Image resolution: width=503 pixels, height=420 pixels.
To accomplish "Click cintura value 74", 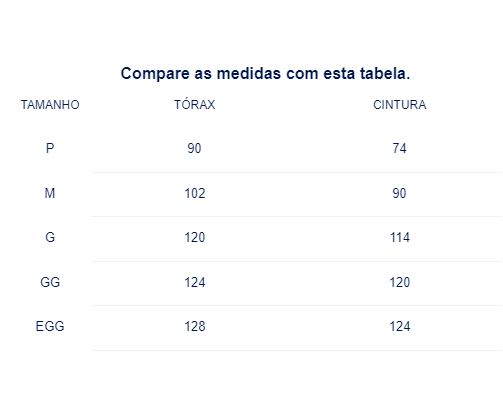I will [x=399, y=148].
